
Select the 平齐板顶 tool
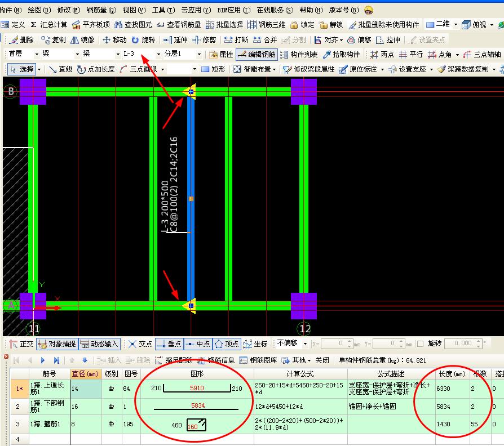click(x=91, y=24)
